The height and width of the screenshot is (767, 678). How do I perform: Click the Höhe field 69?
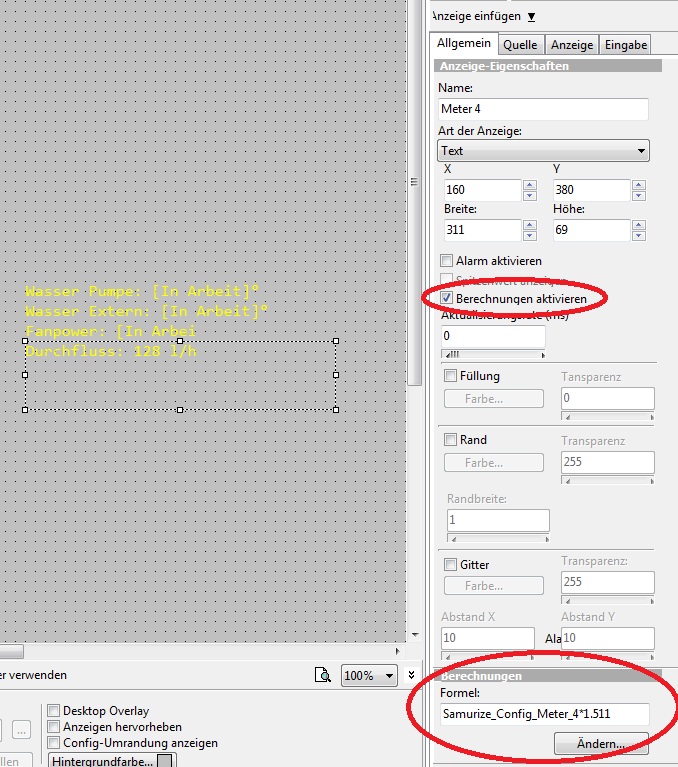tap(591, 230)
